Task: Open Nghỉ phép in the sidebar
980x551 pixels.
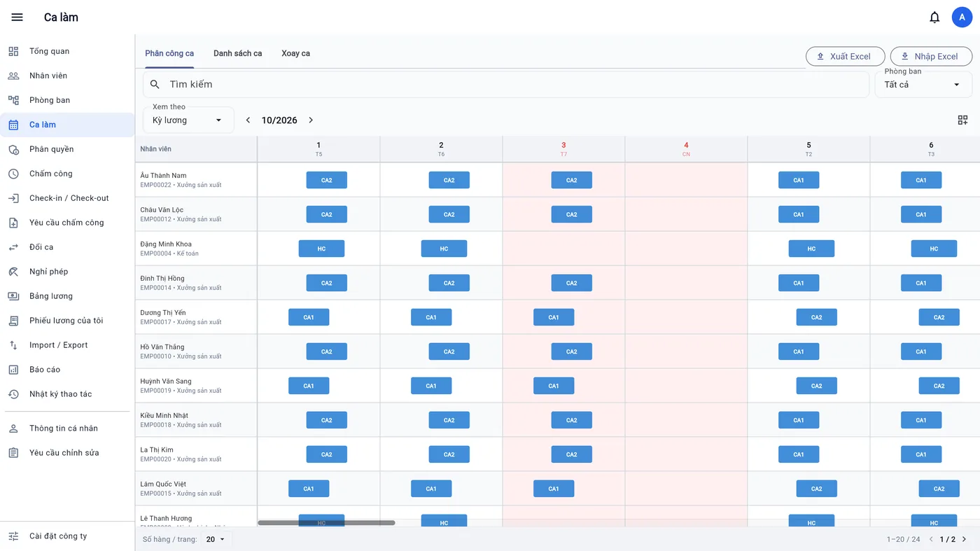Action: (67, 272)
